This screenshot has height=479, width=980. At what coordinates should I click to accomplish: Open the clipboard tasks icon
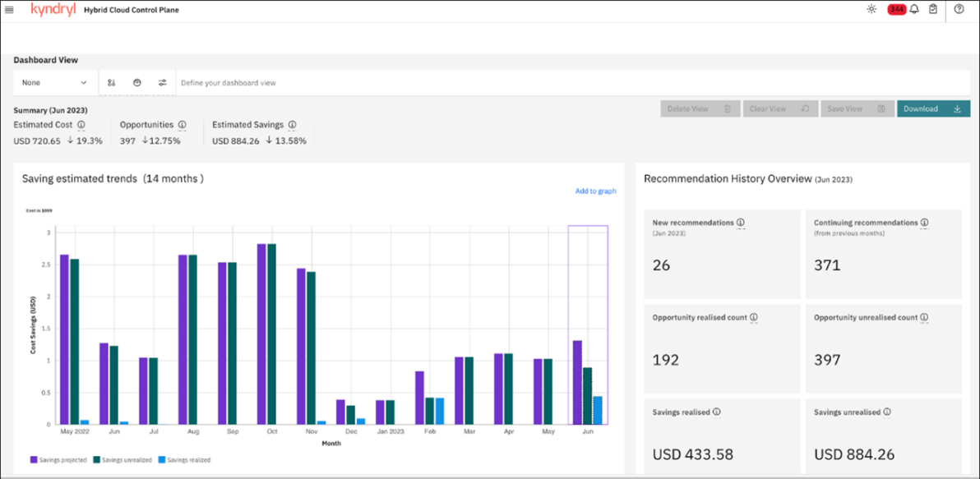point(933,9)
